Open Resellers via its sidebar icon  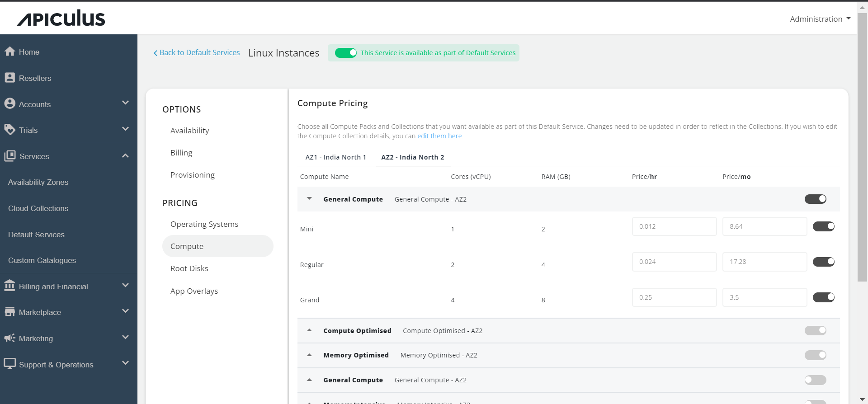(9, 78)
